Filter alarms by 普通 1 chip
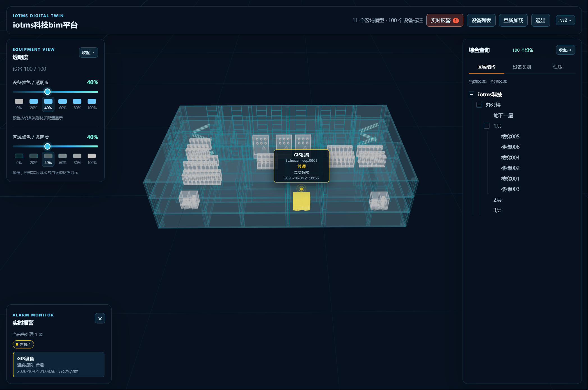The image size is (588, 390). coord(23,344)
